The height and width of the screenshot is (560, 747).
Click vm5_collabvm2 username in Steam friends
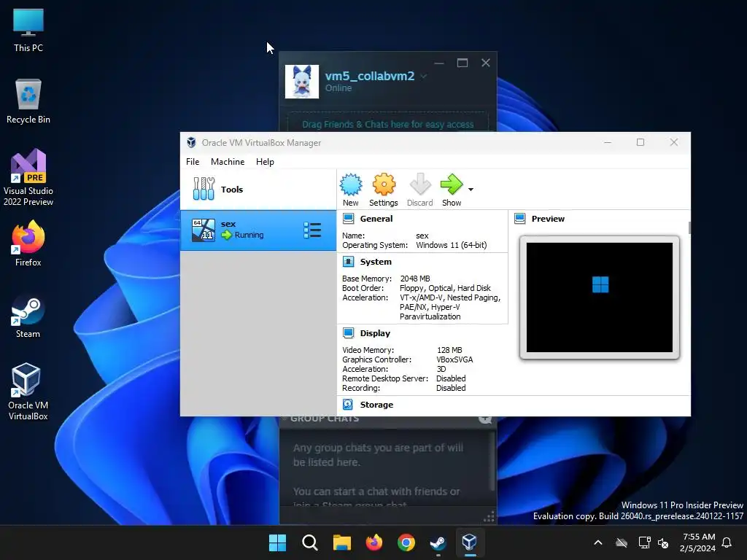click(x=370, y=76)
